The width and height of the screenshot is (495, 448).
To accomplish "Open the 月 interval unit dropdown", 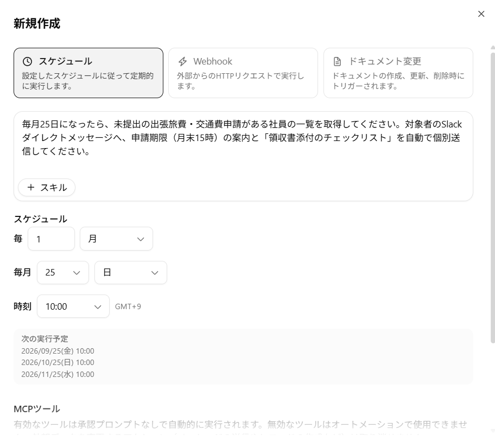I will (116, 239).
